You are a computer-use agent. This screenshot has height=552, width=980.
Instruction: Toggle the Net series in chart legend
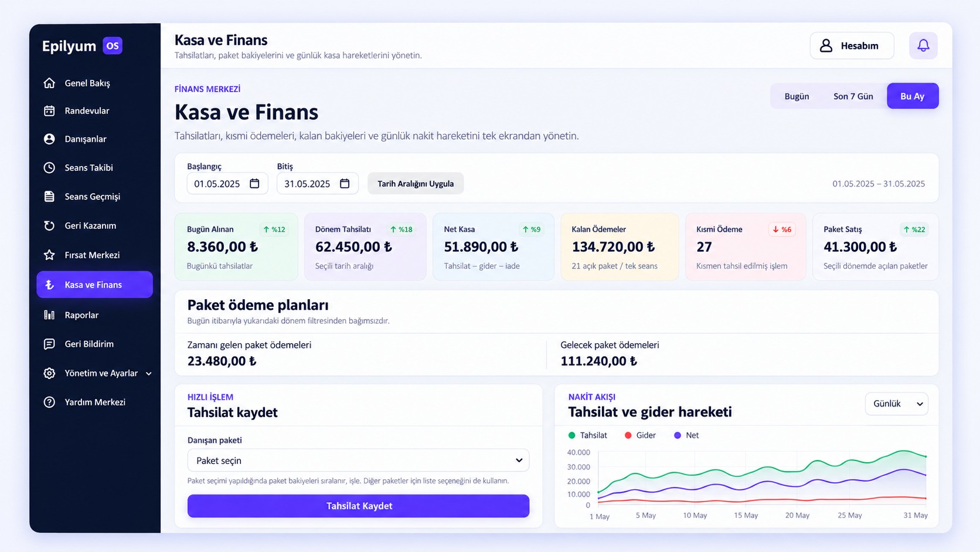(x=686, y=435)
